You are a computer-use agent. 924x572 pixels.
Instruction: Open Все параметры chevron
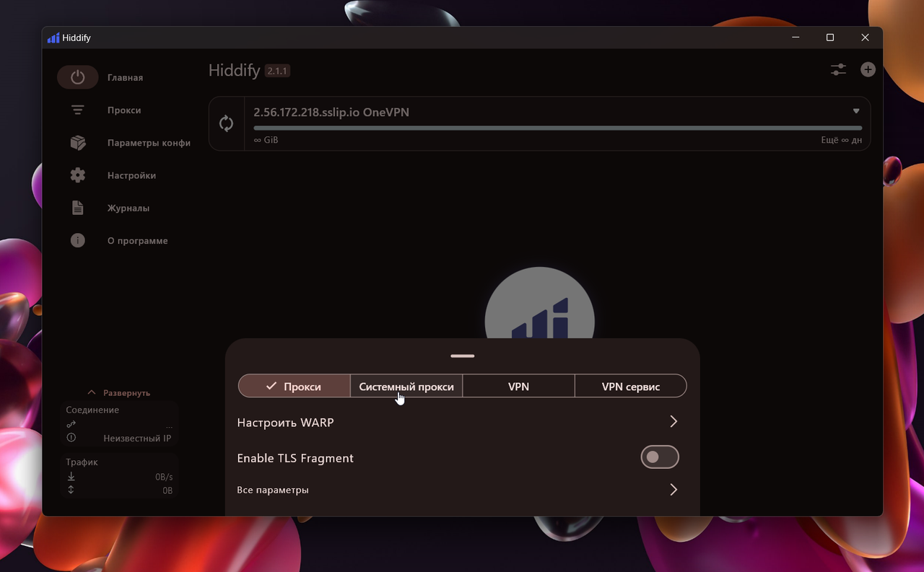(x=674, y=490)
